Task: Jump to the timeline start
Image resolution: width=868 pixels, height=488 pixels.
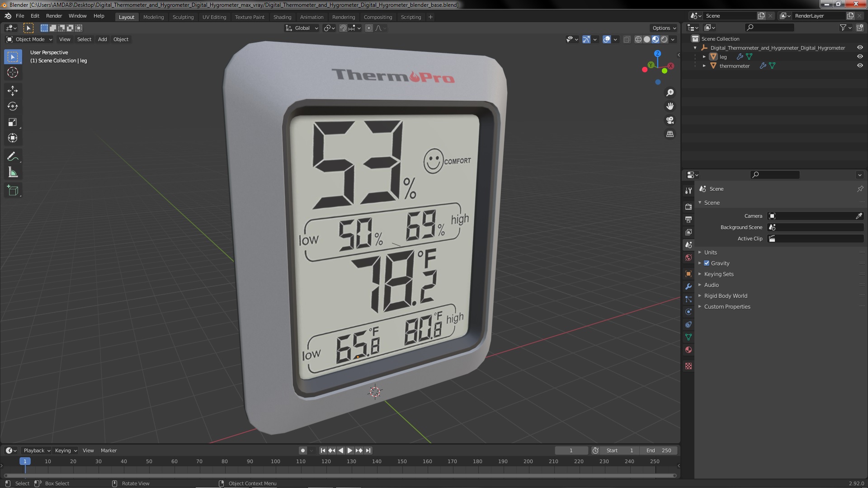Action: tap(323, 450)
